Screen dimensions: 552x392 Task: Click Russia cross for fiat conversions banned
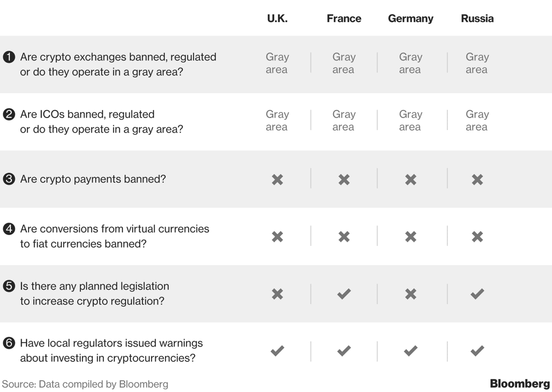tap(478, 237)
